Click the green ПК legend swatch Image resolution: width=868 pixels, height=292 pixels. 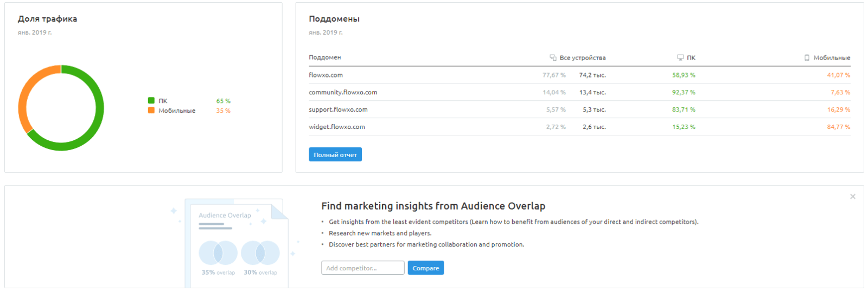151,100
